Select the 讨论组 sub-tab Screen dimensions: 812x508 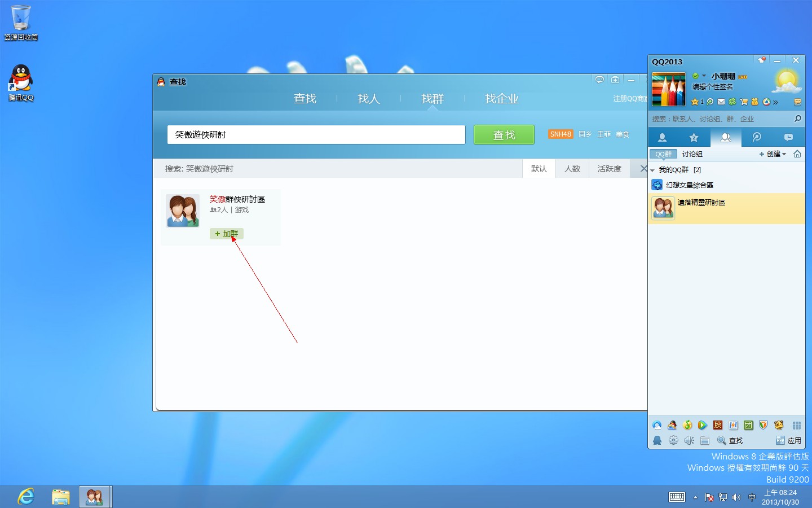(x=692, y=154)
